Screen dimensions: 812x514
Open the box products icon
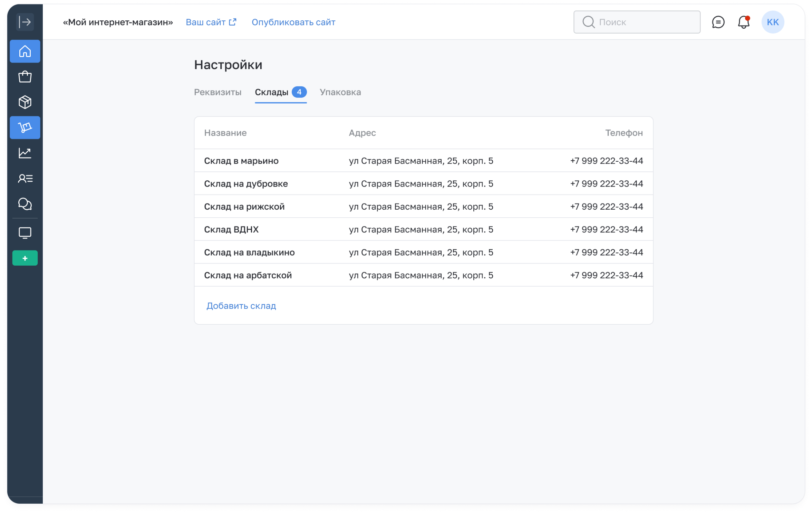25,102
